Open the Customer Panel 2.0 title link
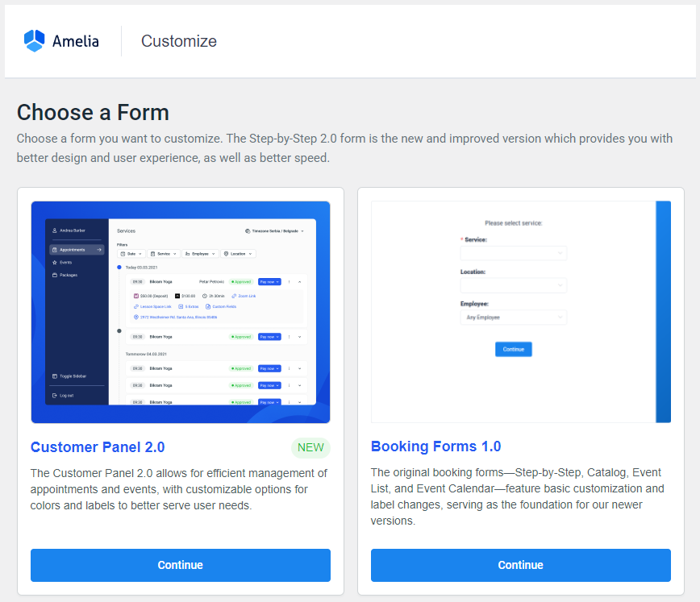Image resolution: width=700 pixels, height=602 pixels. 97,447
